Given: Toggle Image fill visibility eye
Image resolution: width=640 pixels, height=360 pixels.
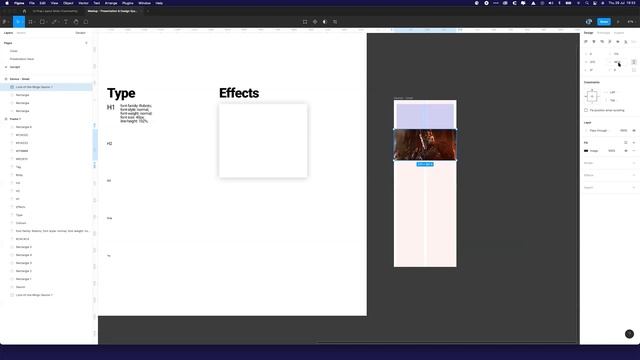Looking at the screenshot, I should [x=626, y=151].
